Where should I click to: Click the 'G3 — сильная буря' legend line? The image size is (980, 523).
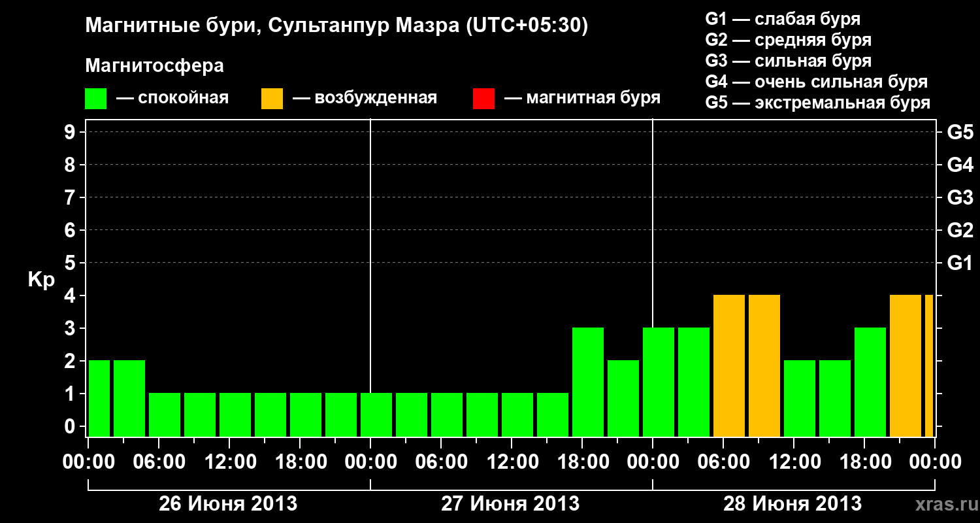(x=788, y=61)
